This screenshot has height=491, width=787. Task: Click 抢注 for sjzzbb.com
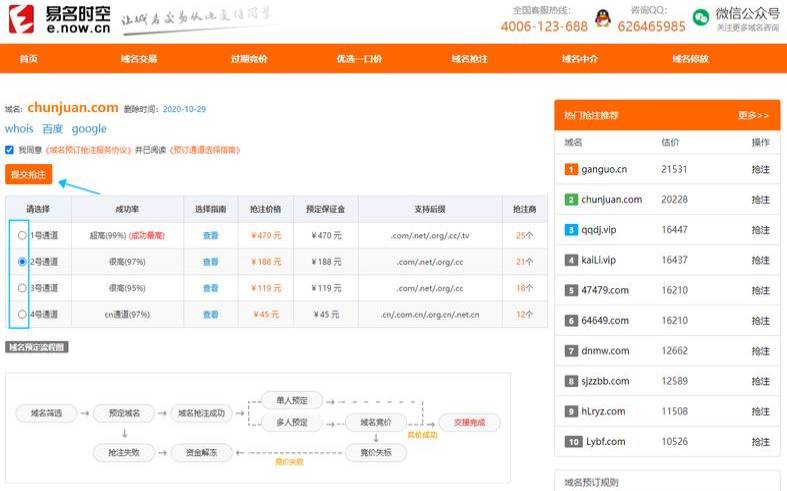point(760,381)
